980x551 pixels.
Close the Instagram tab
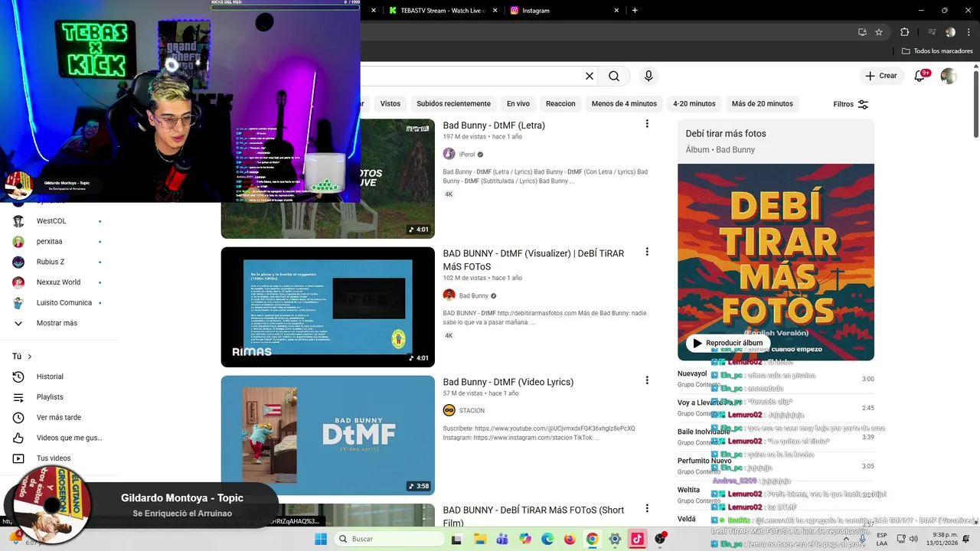coord(617,10)
